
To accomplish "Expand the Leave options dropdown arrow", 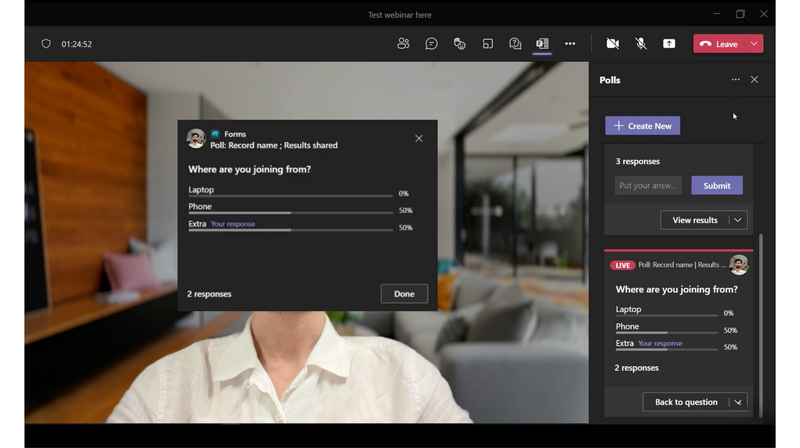I will point(754,44).
